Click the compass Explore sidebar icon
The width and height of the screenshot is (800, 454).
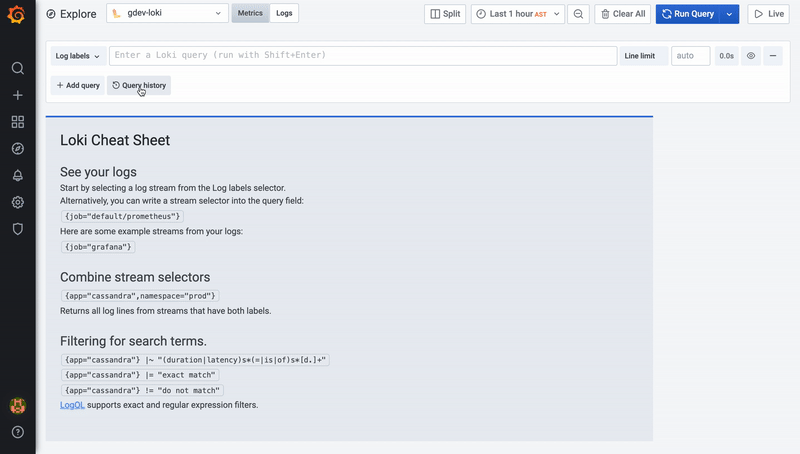[17, 149]
